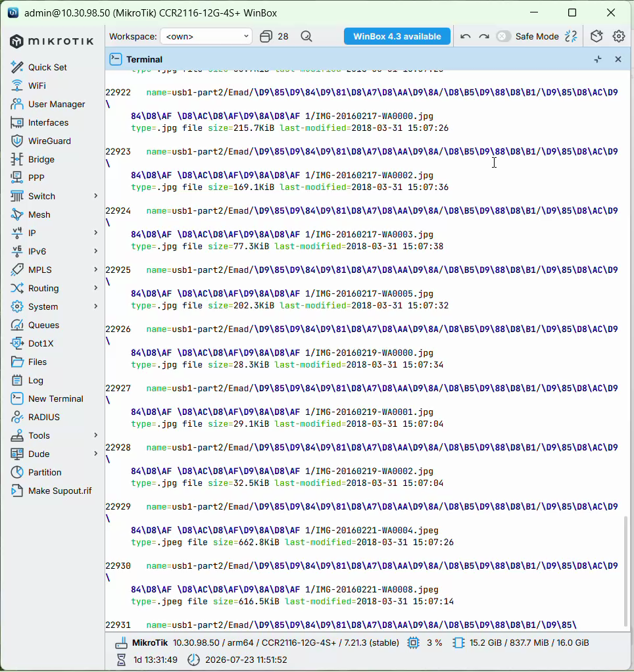
Task: Click the terminal vertical scrollbar thumb
Action: point(626,572)
